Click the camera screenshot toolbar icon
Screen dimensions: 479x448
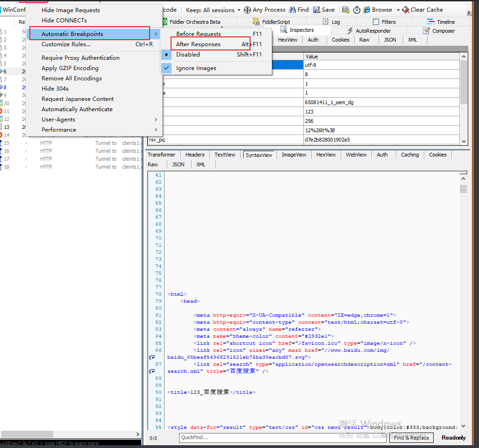(345, 10)
